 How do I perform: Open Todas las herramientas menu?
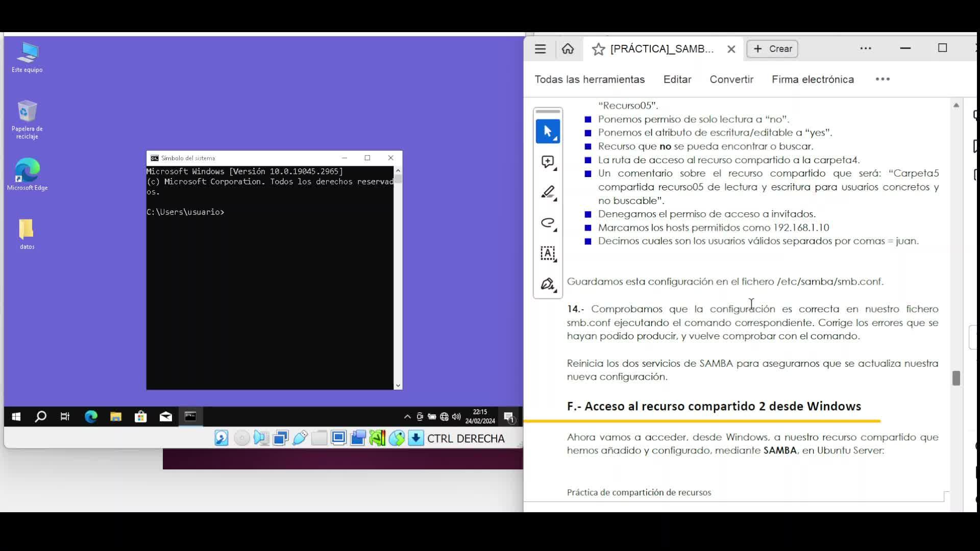point(590,80)
